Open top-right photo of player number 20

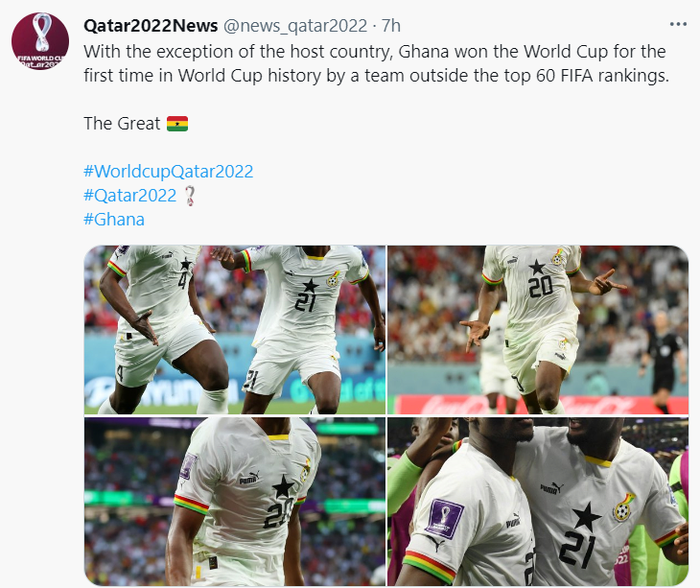(x=538, y=330)
